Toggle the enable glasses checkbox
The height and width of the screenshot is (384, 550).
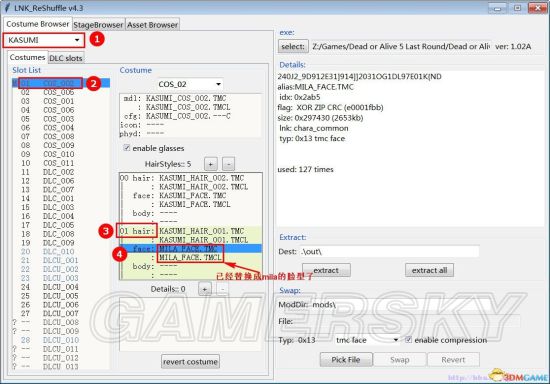coord(127,148)
